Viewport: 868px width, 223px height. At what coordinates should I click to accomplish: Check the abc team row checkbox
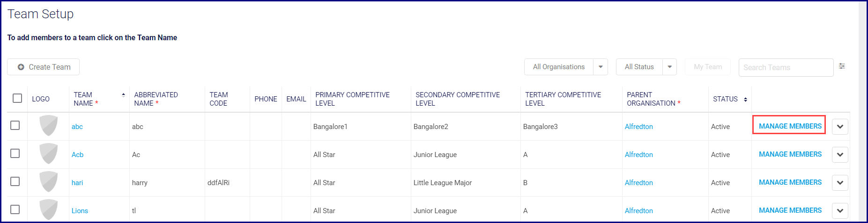tap(15, 126)
